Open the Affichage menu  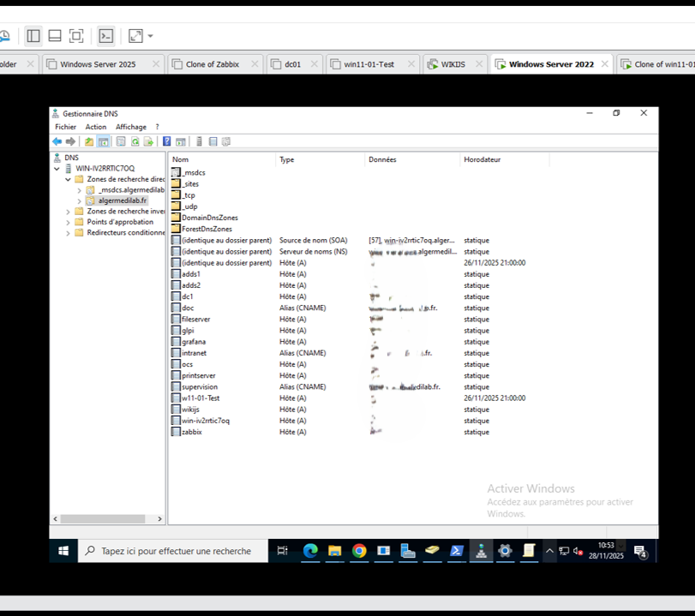[131, 127]
